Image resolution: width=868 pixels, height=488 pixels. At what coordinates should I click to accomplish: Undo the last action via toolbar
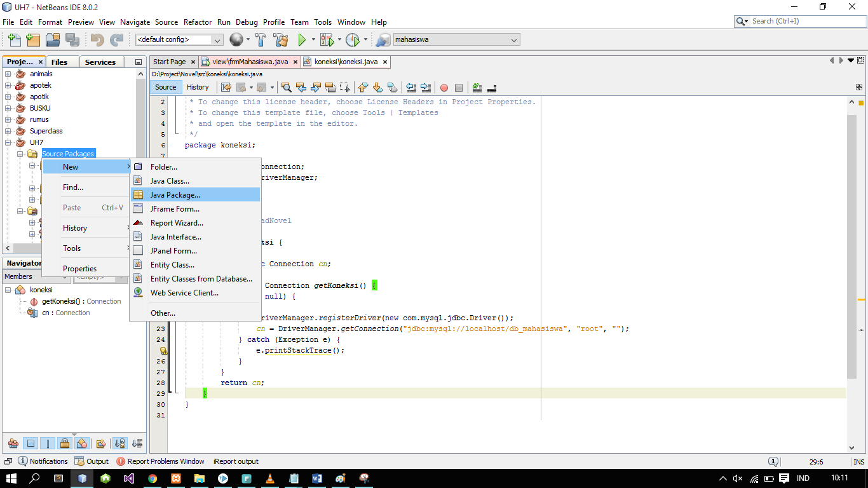[97, 39]
